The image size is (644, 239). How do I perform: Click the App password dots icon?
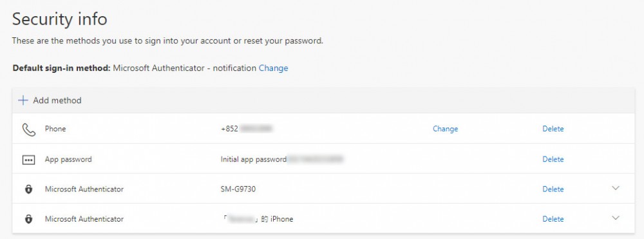point(28,160)
